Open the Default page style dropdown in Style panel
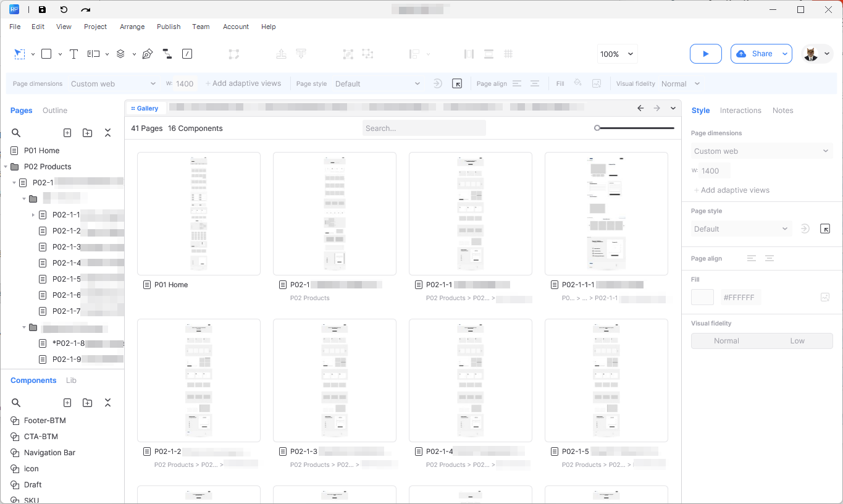The width and height of the screenshot is (843, 504). coord(741,229)
